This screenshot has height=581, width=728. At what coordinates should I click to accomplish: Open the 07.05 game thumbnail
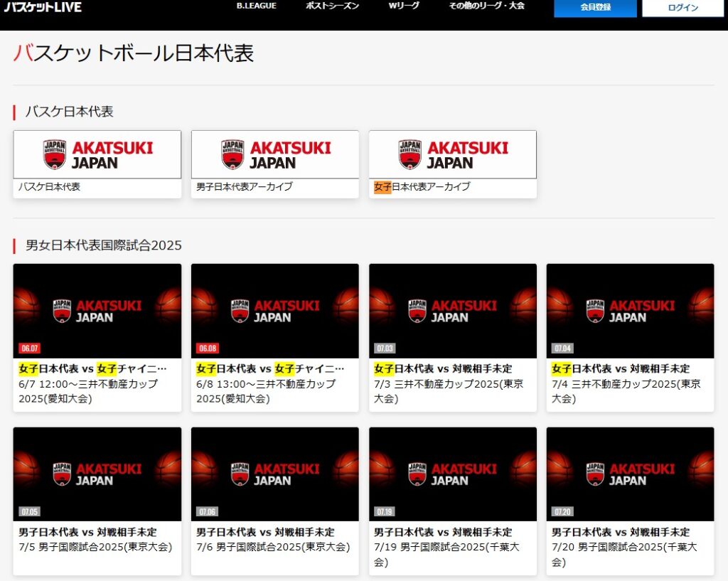pos(97,474)
